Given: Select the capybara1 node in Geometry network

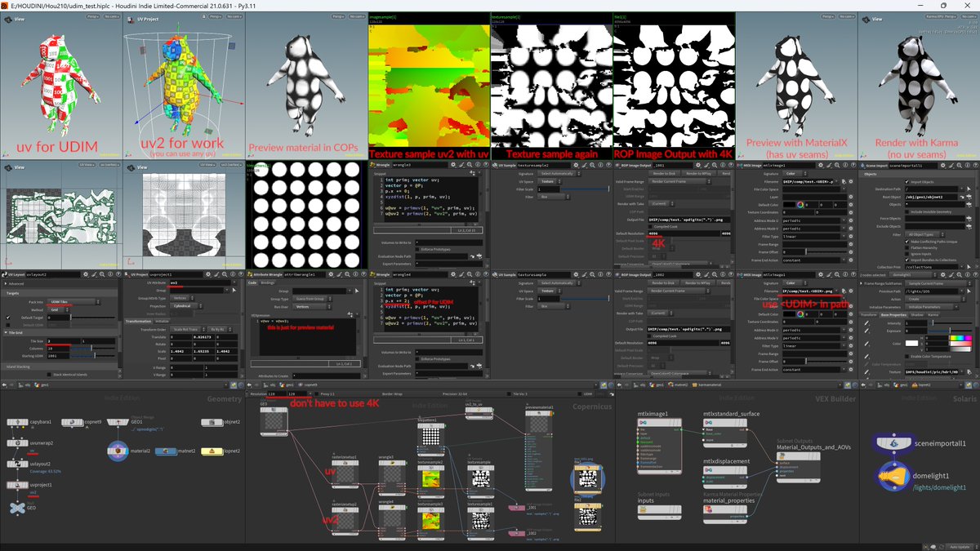Looking at the screenshot, I should 17,422.
